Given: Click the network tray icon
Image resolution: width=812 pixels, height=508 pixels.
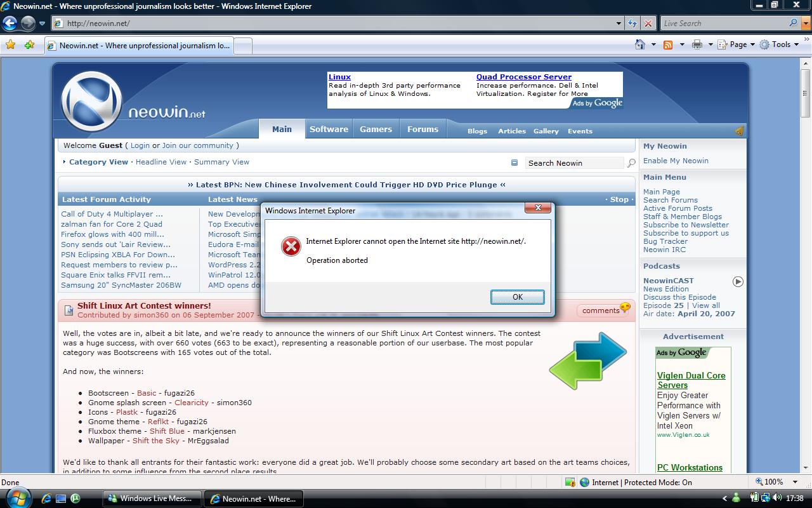Looking at the screenshot, I should tap(766, 498).
